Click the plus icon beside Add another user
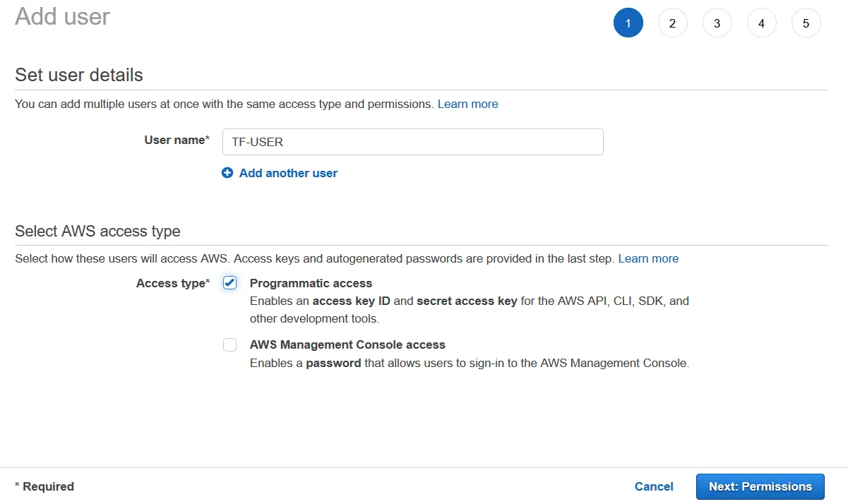The height and width of the screenshot is (504, 848). click(227, 173)
